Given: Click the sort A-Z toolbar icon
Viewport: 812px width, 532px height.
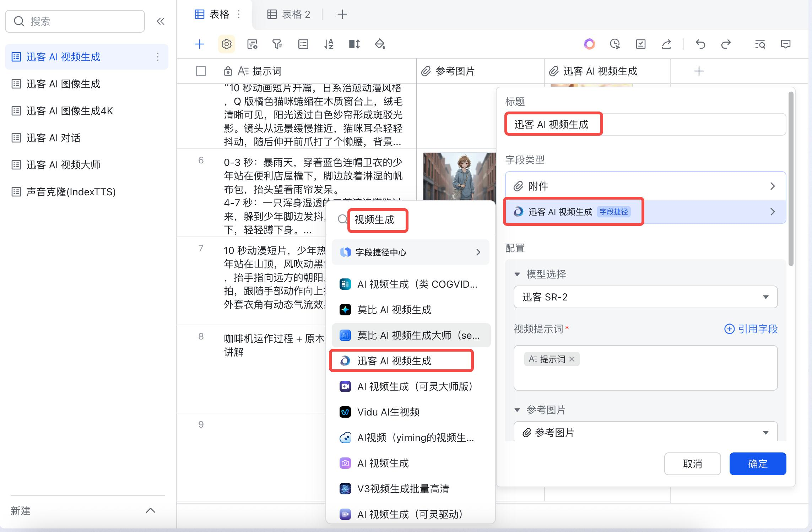Looking at the screenshot, I should tap(329, 44).
